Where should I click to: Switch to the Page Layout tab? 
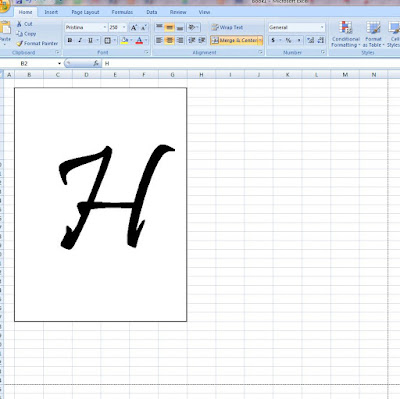[85, 12]
